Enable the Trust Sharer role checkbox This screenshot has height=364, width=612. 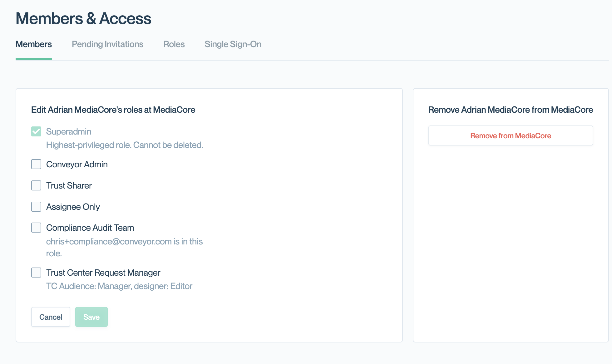(36, 185)
